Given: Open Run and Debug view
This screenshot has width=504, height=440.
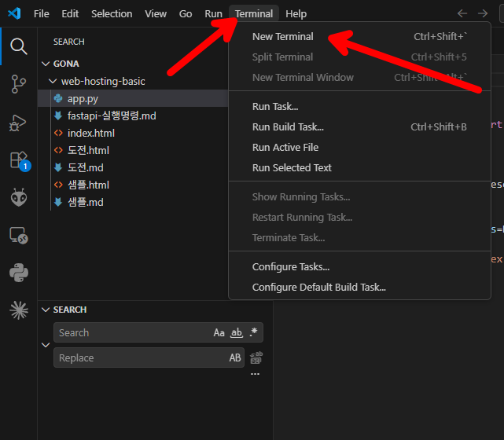Looking at the screenshot, I should tap(18, 123).
